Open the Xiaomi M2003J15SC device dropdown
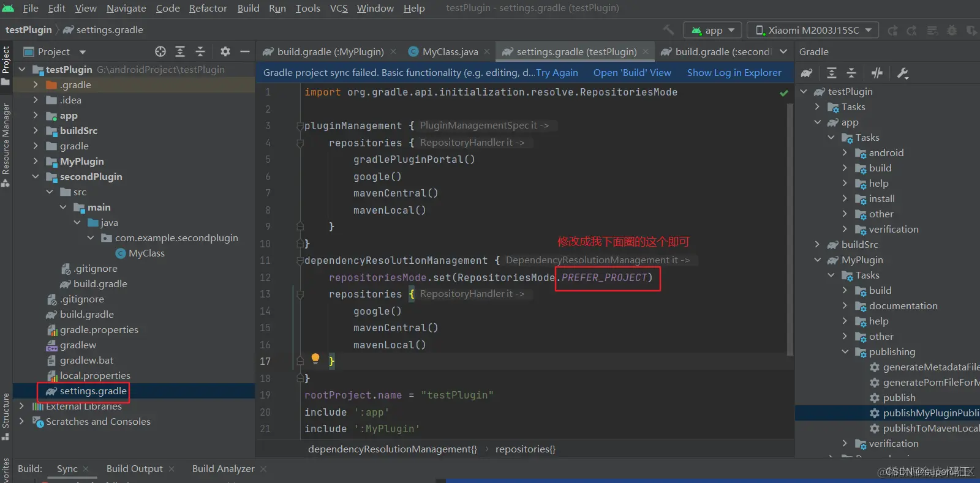980x483 pixels. 813,30
